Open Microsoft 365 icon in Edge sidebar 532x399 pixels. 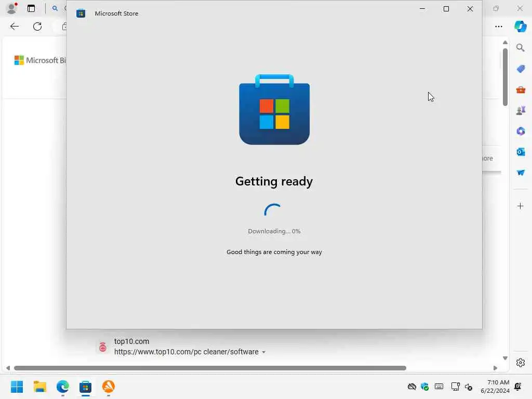coord(521,131)
